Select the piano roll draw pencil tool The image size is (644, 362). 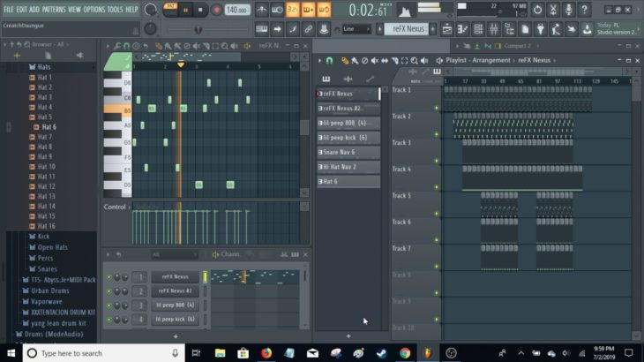tap(159, 46)
